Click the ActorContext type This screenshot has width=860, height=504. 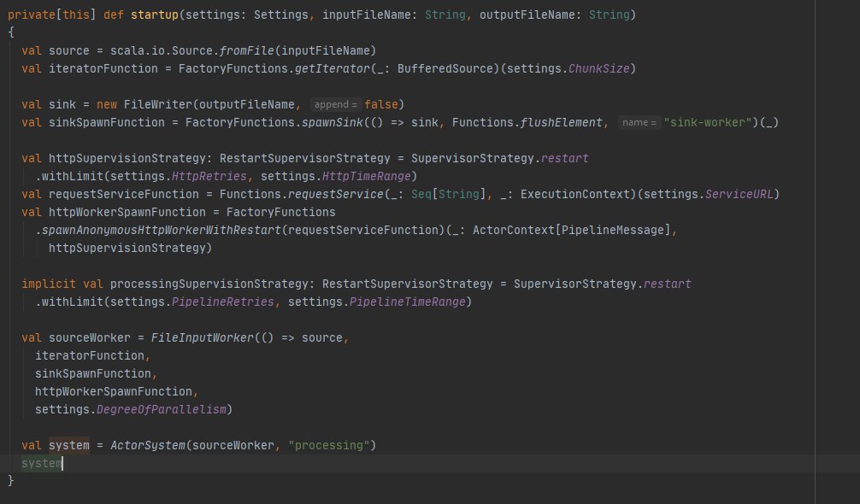[514, 230]
